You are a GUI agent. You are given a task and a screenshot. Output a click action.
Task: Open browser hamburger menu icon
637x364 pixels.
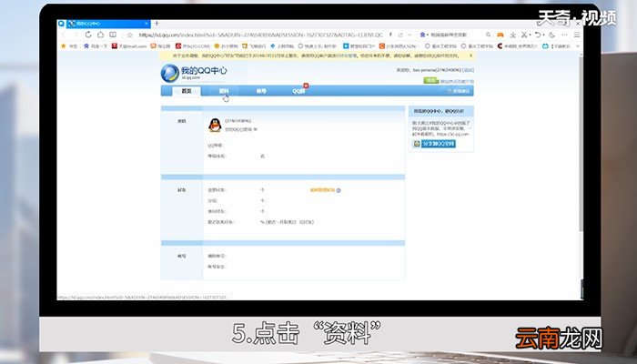click(x=577, y=35)
